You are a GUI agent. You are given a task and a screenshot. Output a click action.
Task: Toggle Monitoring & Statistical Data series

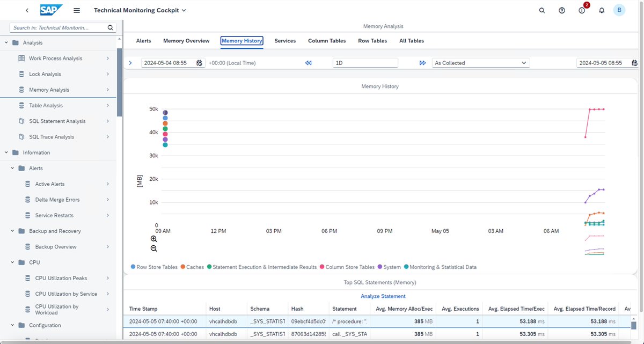pyautogui.click(x=440, y=267)
